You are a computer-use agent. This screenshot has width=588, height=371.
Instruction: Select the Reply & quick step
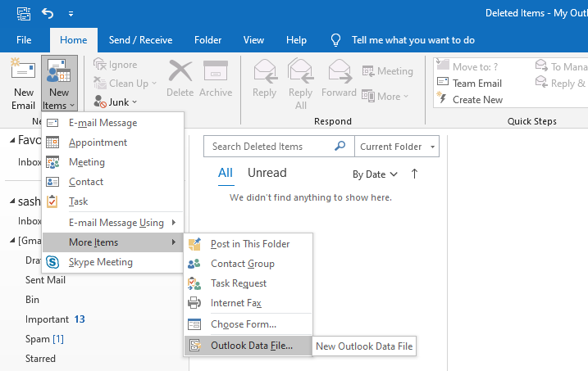pos(560,83)
